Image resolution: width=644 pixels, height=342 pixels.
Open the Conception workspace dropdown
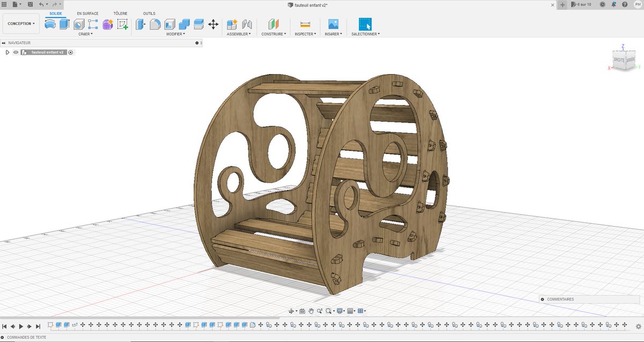click(x=21, y=24)
